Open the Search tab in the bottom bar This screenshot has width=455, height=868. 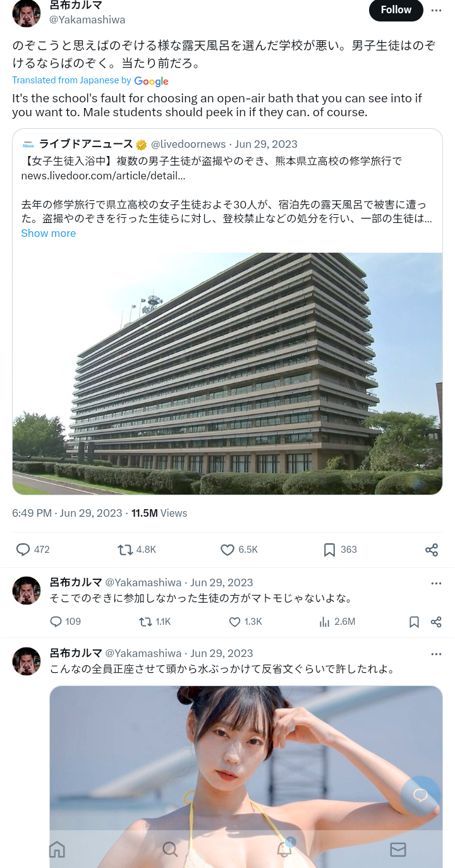pos(170,849)
